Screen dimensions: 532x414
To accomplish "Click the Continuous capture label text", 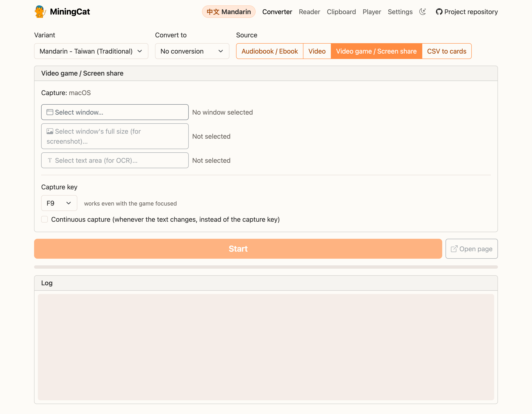I will [165, 219].
